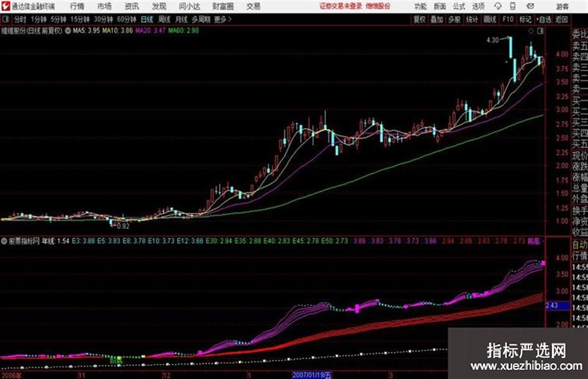Click the 游客 guest account label

(562, 6)
